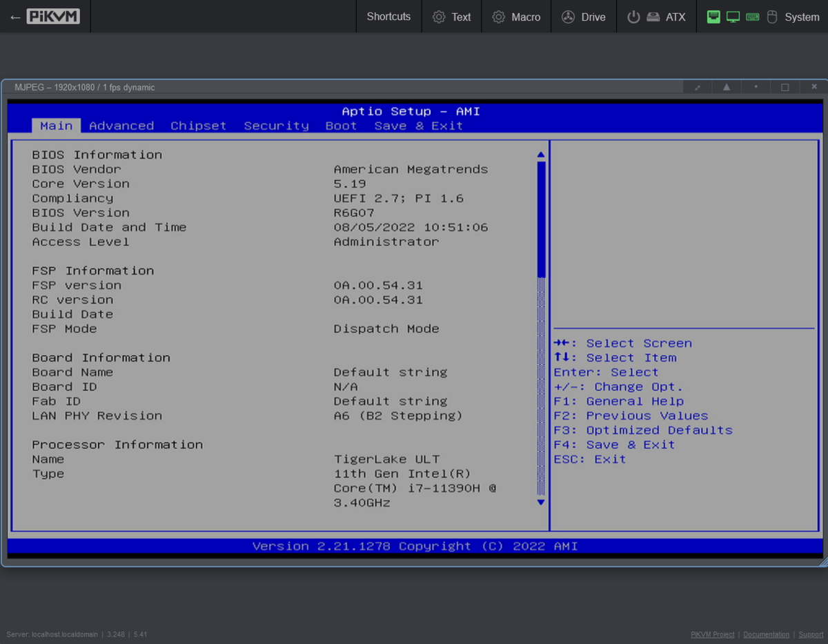Click the 'Dispatch Mode' value
828x644 pixels.
pyautogui.click(x=386, y=329)
